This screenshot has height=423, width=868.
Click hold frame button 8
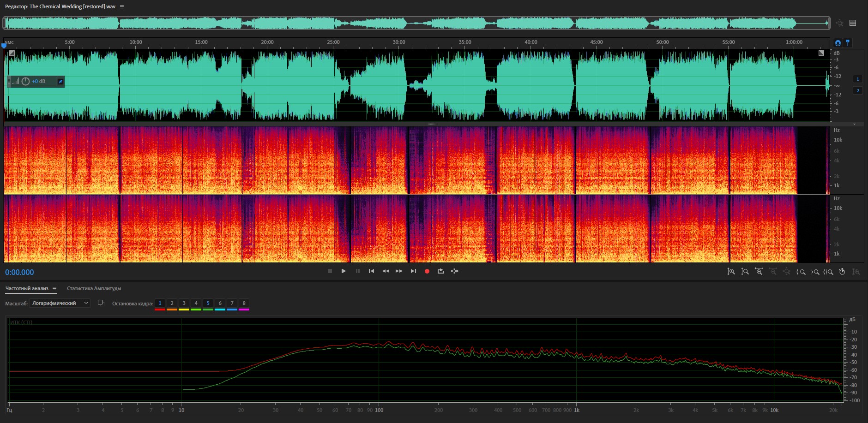point(244,303)
